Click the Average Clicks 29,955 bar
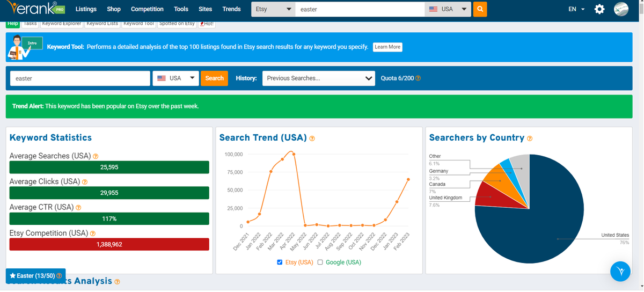The image size is (644, 292). pos(109,193)
